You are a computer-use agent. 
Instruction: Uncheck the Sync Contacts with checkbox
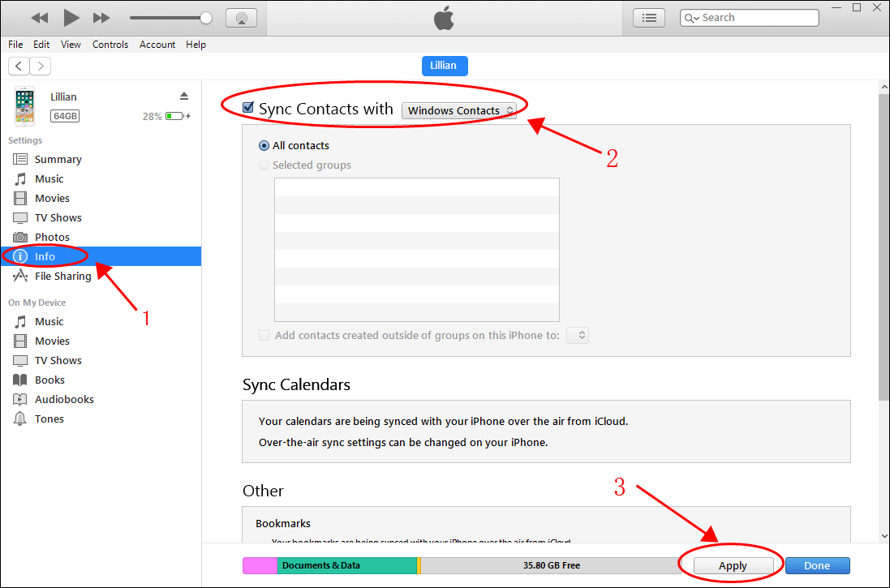(249, 108)
